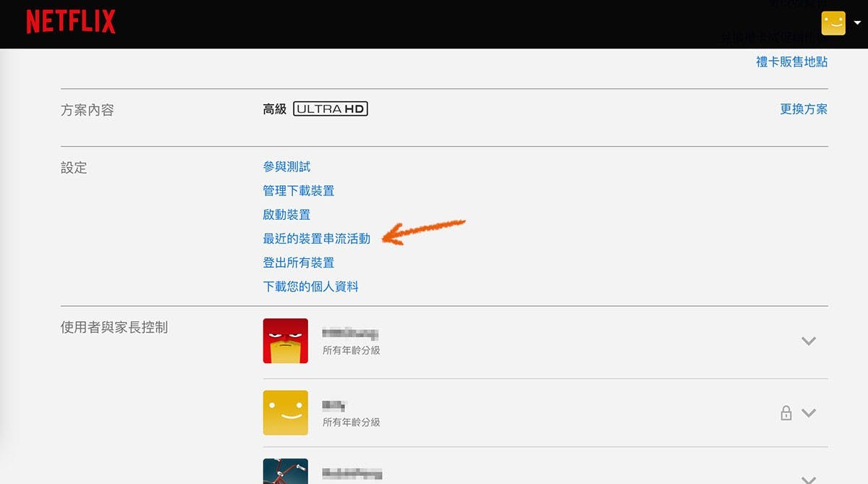Expand the locked profile's chevron
Screen dimensions: 868x484
[809, 413]
